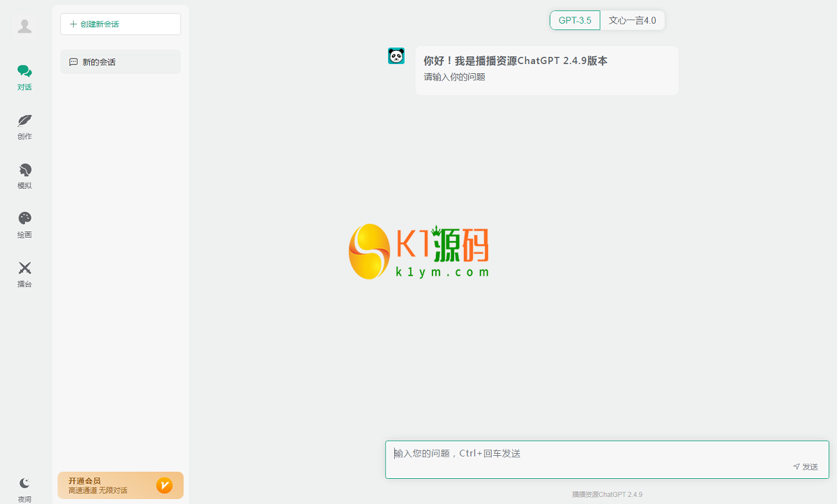
Task: Toggle 夜间 night mode
Action: point(24,489)
